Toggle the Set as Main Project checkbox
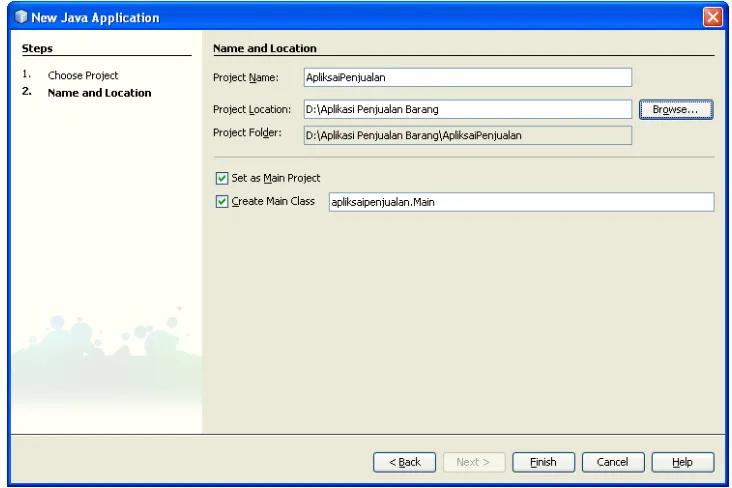Image resolution: width=732 pixels, height=488 pixels. click(222, 178)
